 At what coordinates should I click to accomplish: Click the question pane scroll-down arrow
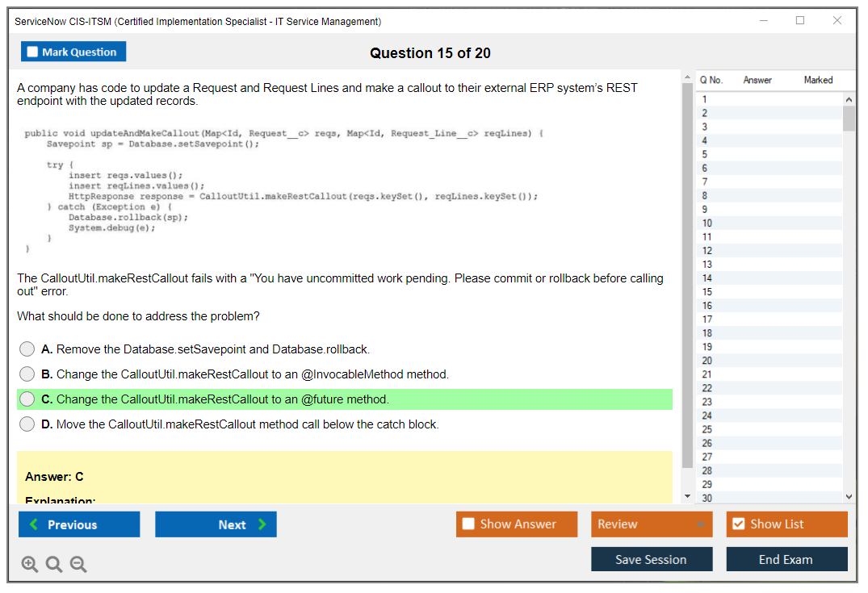click(687, 495)
